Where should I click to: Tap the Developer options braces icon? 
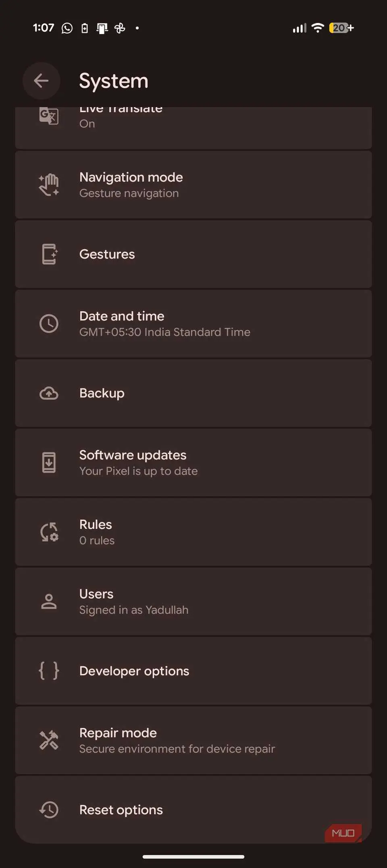[x=49, y=671]
